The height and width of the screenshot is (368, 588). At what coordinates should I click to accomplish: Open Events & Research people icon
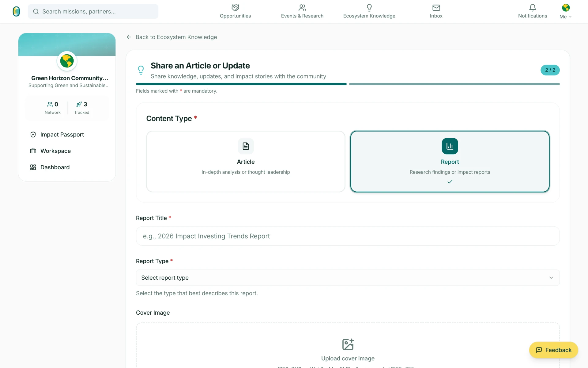tap(302, 7)
